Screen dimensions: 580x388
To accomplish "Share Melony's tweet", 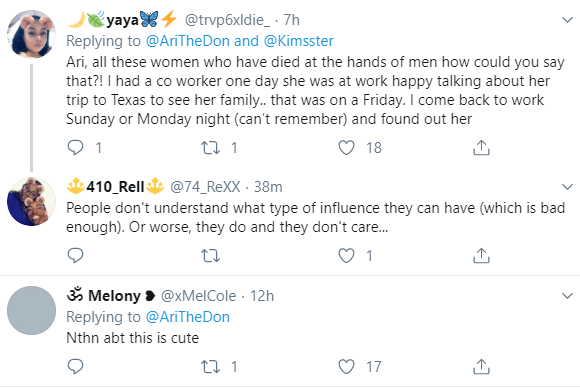I will (x=481, y=367).
